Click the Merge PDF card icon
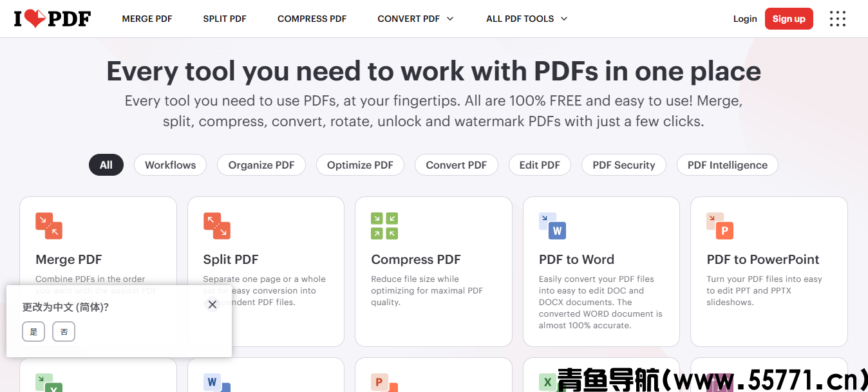Viewport: 868px width, 392px height. [49, 226]
